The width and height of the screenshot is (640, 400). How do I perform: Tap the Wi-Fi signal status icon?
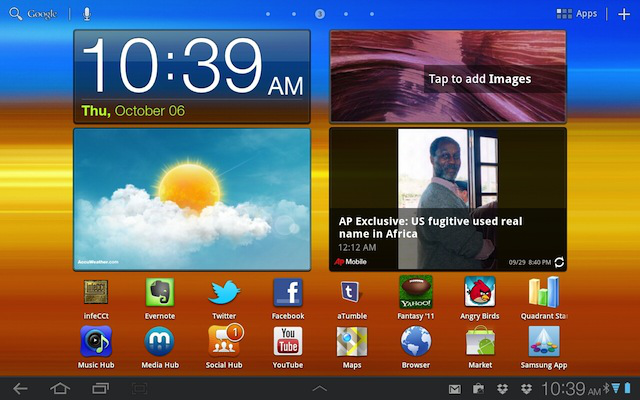coord(616,388)
